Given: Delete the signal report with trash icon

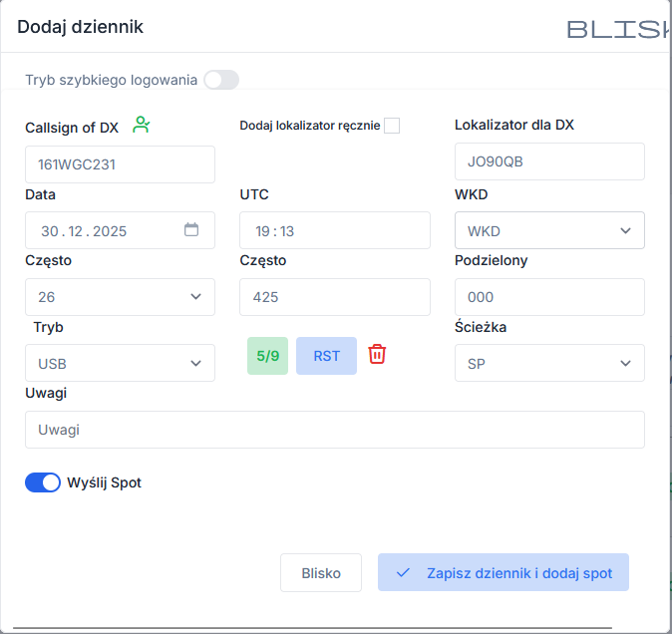Looking at the screenshot, I should click(x=377, y=354).
